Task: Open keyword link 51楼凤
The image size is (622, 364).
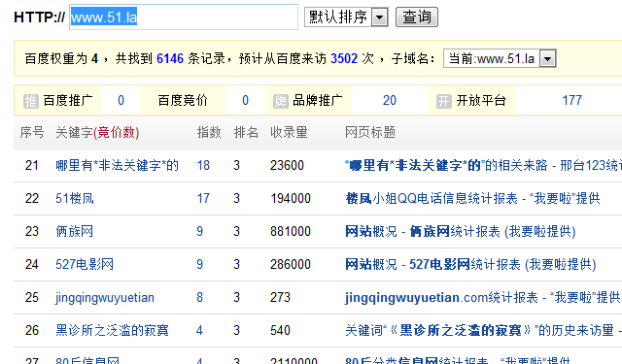Action: click(x=75, y=198)
